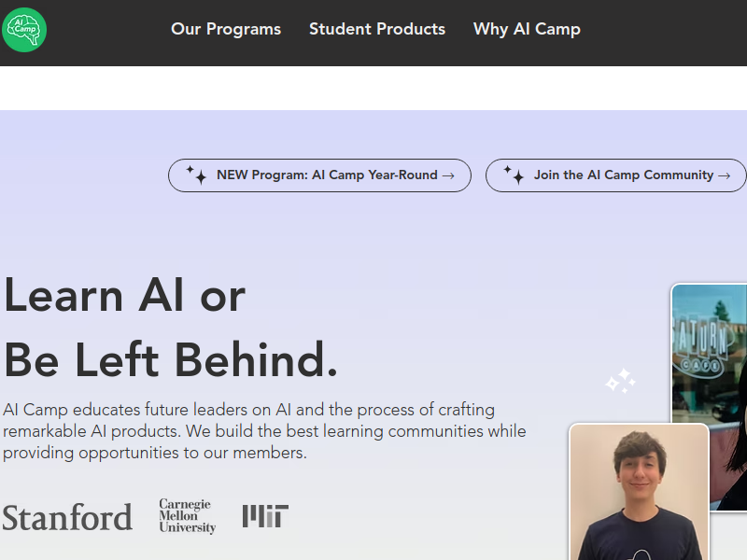Click the AI Camp green brain logo
Viewport: 747px width, 560px height.
[x=24, y=30]
